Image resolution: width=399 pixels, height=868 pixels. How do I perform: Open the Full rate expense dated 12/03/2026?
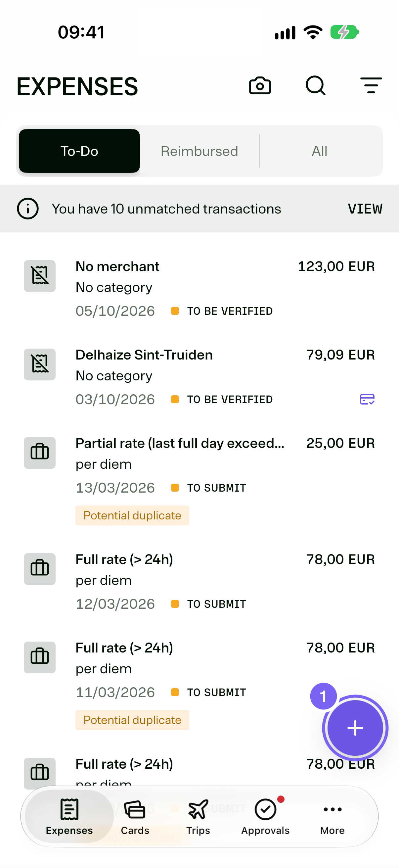click(x=199, y=581)
